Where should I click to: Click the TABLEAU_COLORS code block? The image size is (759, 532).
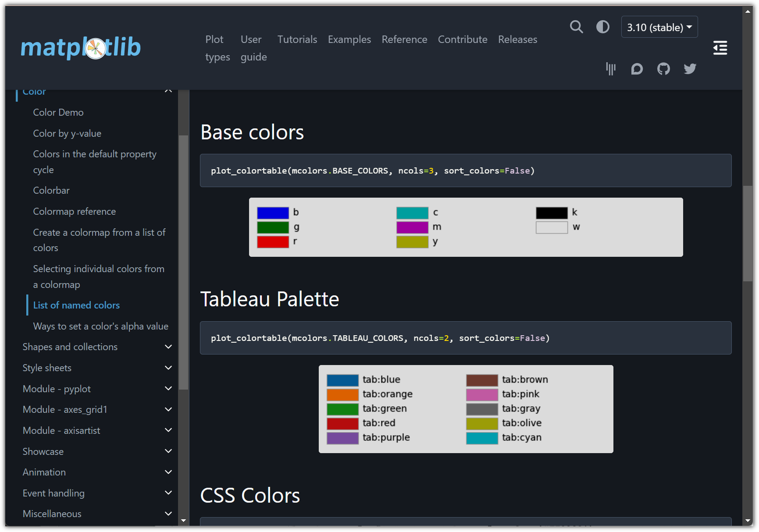pos(466,338)
